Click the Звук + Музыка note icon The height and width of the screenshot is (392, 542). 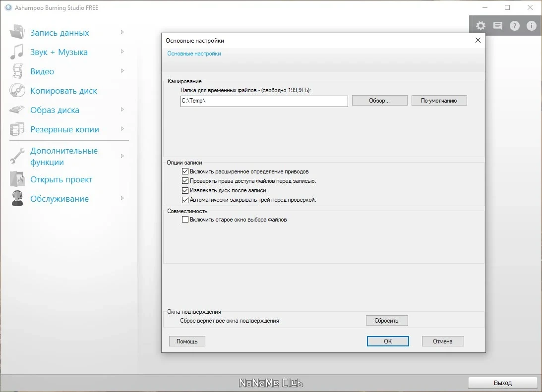point(16,52)
